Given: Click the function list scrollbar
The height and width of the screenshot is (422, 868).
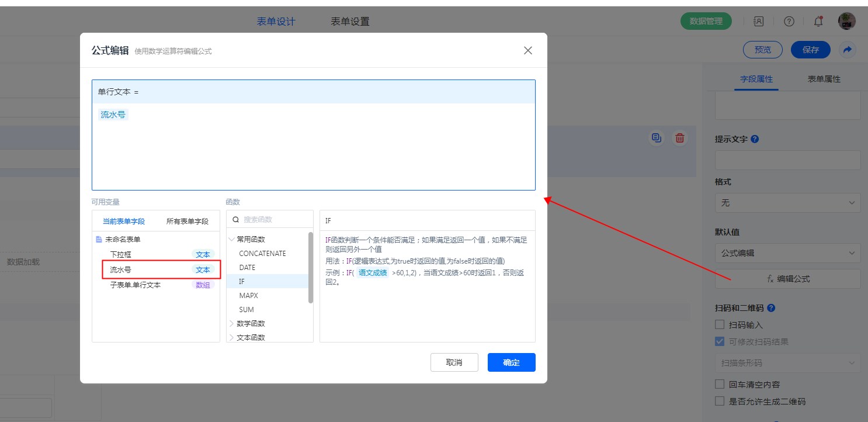Looking at the screenshot, I should (x=311, y=268).
